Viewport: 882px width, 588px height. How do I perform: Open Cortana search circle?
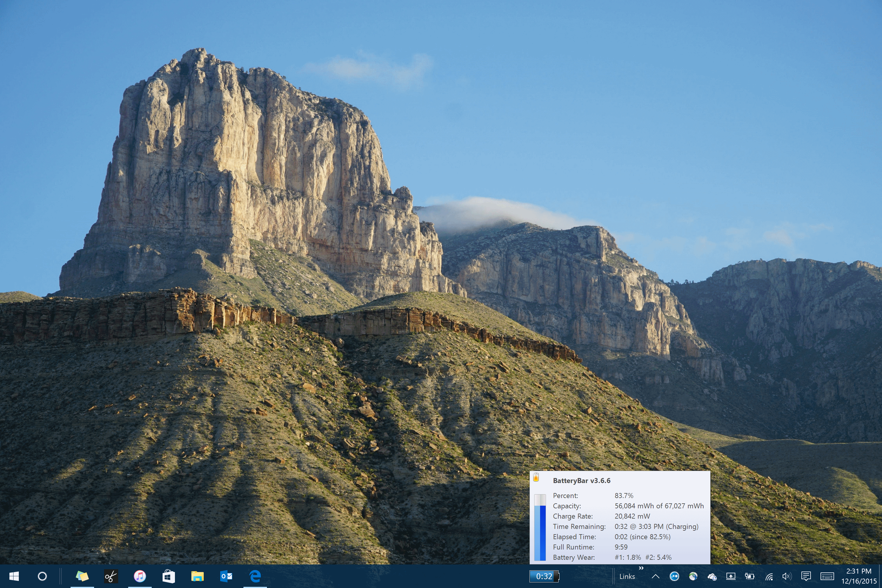[42, 576]
